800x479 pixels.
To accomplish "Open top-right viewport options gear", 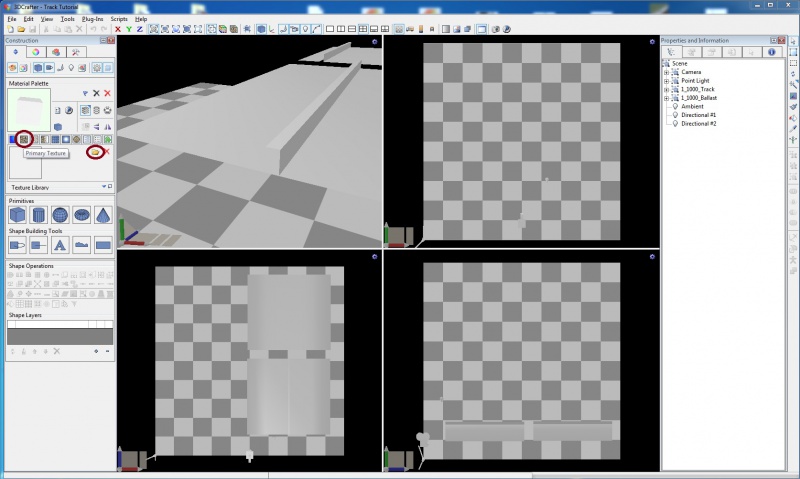I will [652, 42].
